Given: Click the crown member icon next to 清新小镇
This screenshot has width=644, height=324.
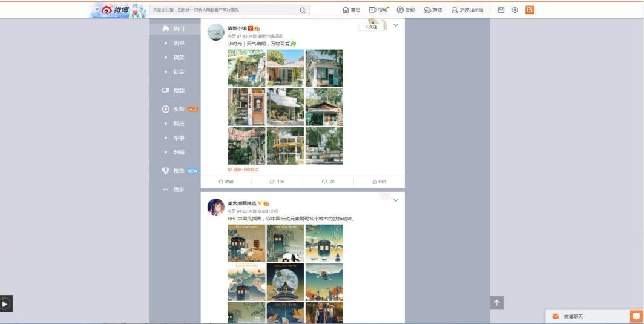Looking at the screenshot, I should tap(257, 28).
